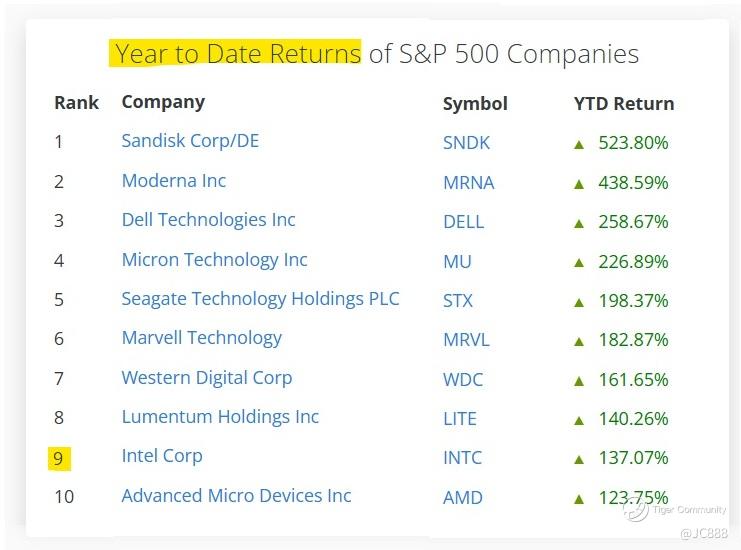Open the Advanced Micro Devices Inc link
The image size is (741, 550).
pyautogui.click(x=236, y=496)
